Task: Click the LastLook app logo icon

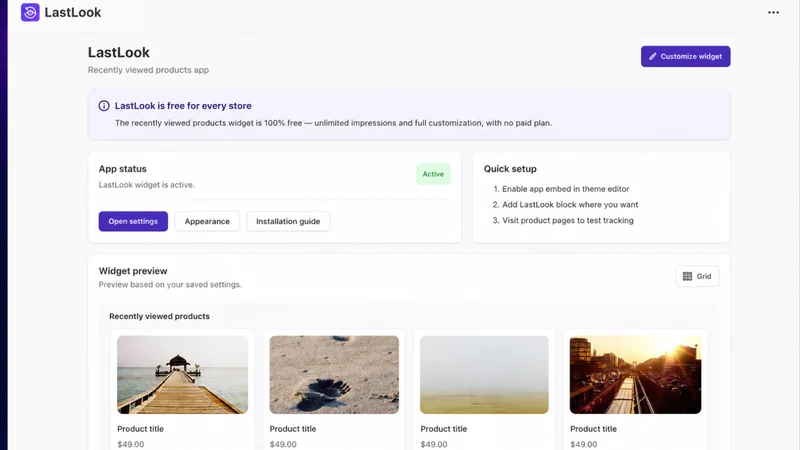Action: click(x=30, y=12)
